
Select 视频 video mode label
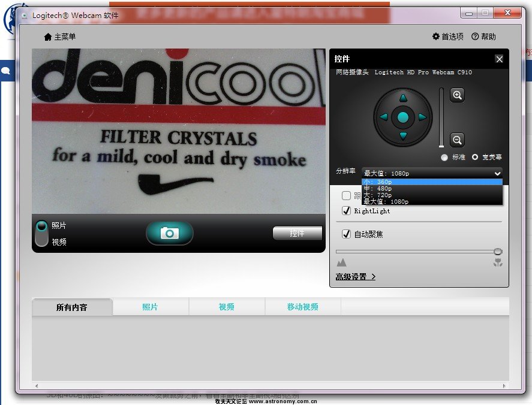(x=59, y=242)
